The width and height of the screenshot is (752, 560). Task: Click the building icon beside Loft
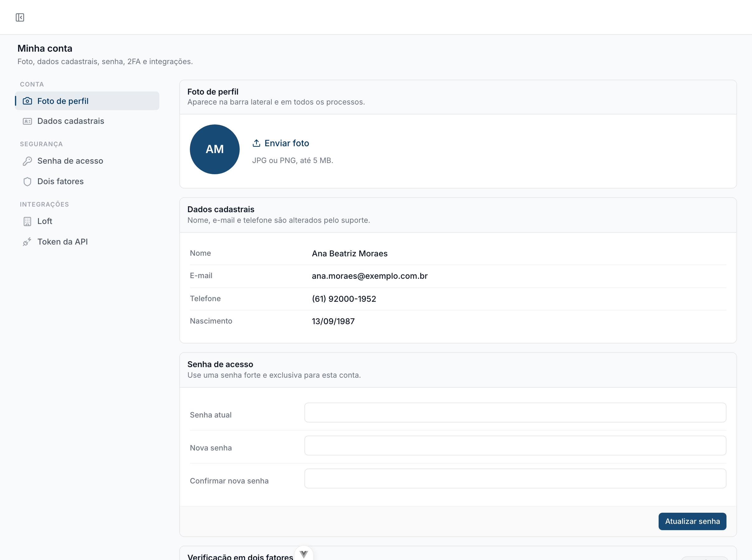pyautogui.click(x=27, y=222)
